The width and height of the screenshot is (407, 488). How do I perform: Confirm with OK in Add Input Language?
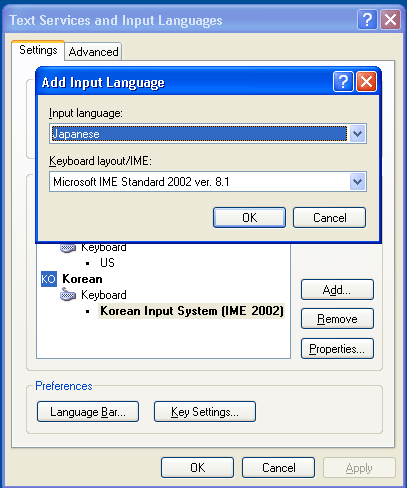click(x=249, y=218)
